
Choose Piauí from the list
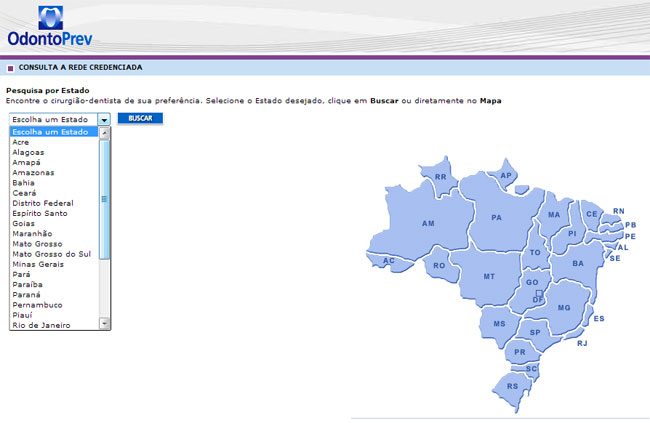tap(54, 315)
